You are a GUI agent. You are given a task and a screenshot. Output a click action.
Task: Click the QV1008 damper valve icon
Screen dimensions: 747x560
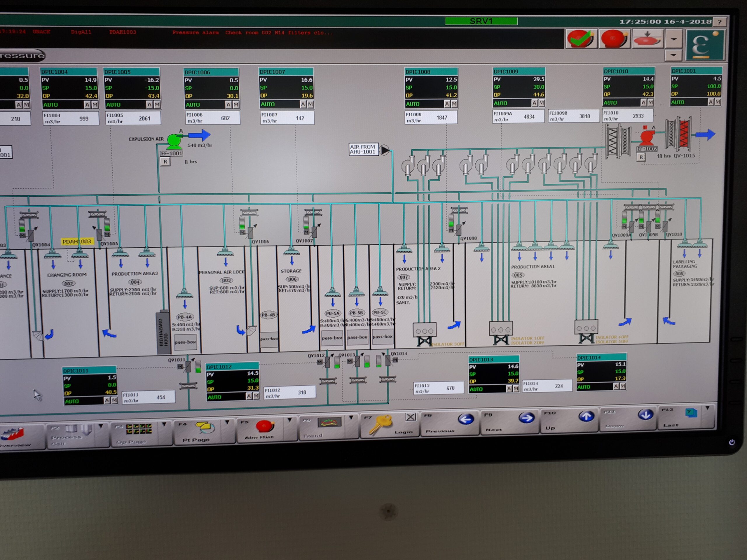[x=459, y=229]
